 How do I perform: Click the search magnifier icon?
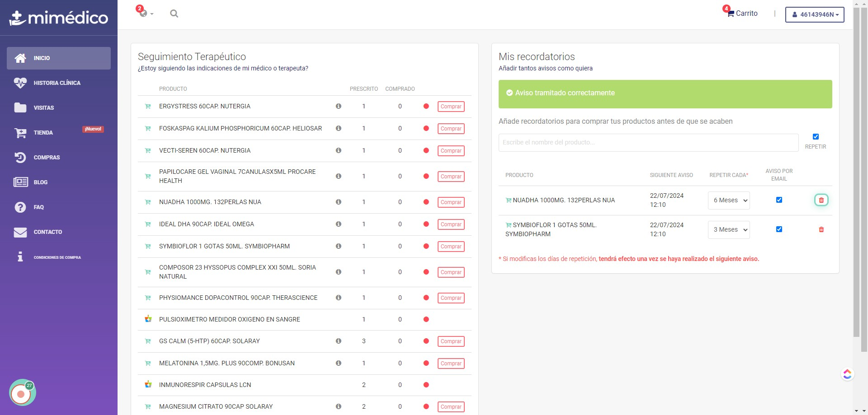[x=174, y=14]
